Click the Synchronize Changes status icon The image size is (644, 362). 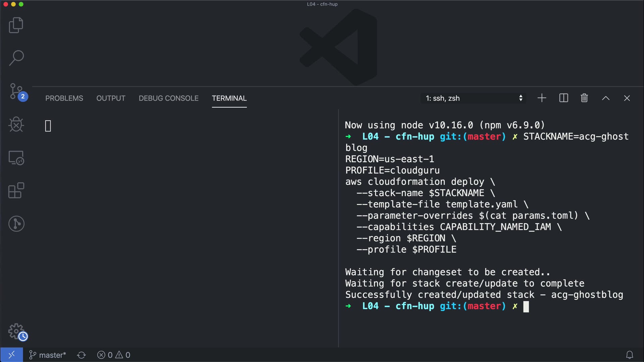[x=81, y=355]
